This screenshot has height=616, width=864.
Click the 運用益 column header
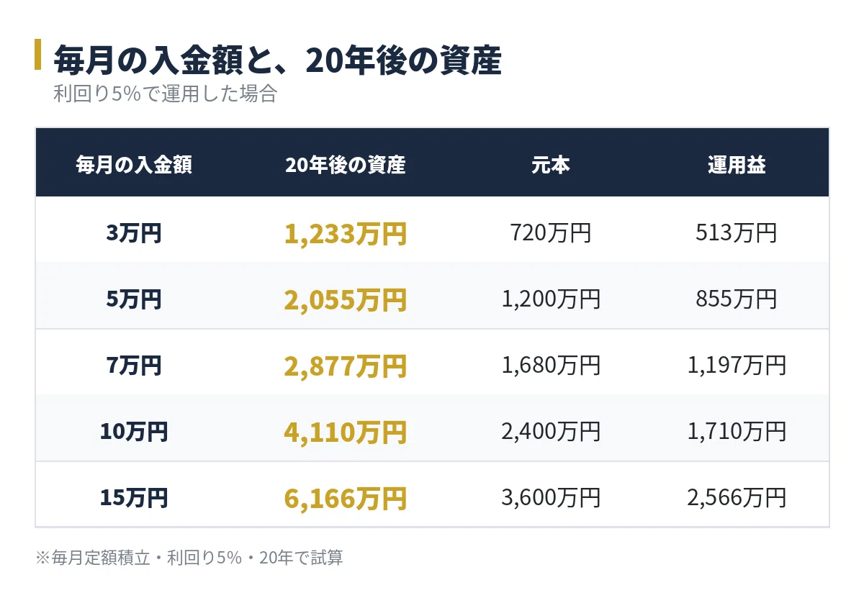point(737,166)
